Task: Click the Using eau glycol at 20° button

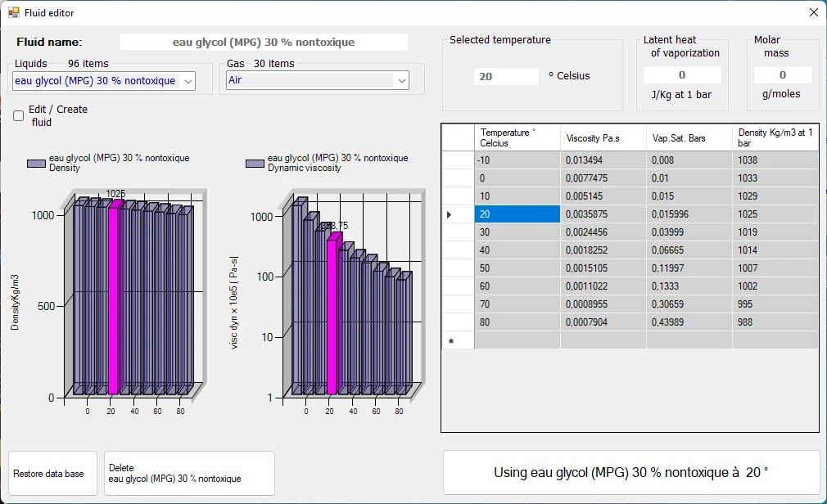Action: point(630,472)
